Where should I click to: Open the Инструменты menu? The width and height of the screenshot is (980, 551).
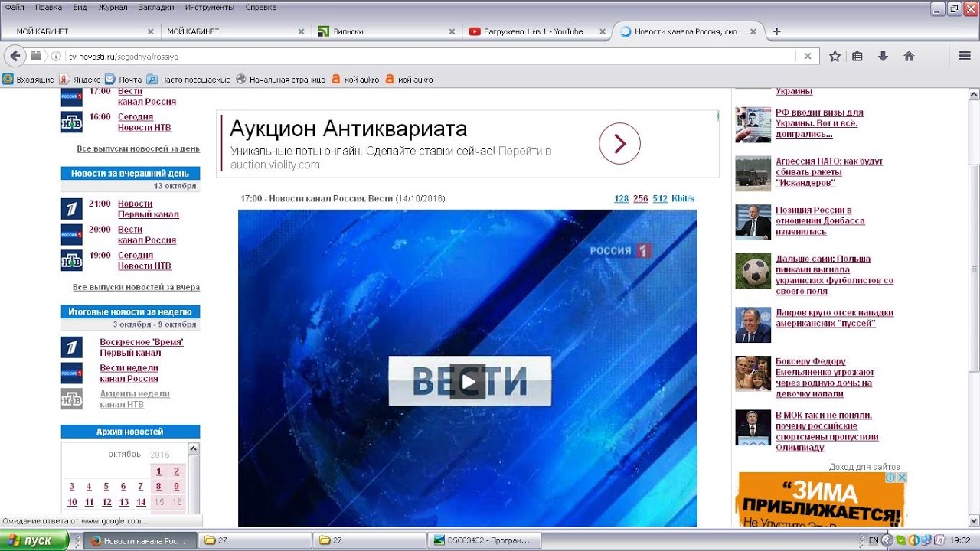point(210,7)
